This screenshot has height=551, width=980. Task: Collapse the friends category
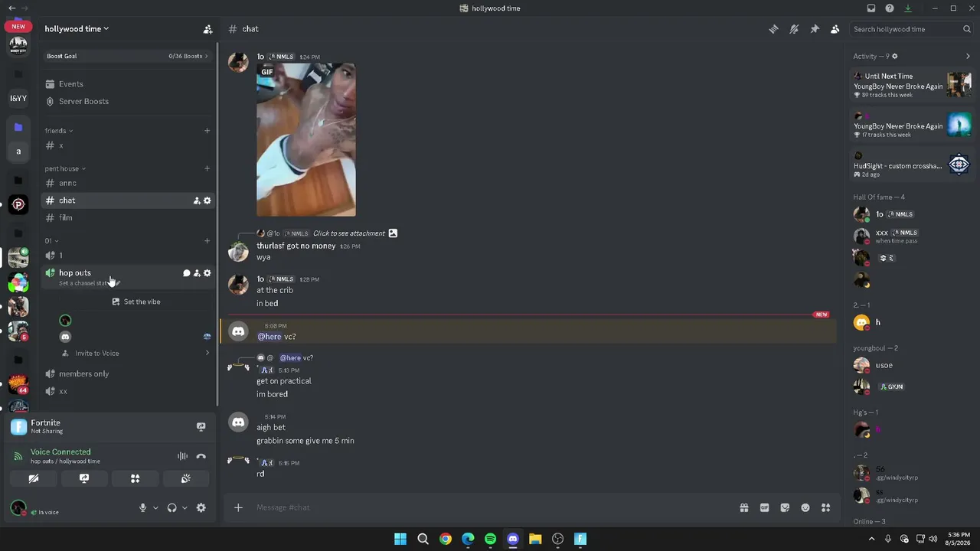(59, 131)
